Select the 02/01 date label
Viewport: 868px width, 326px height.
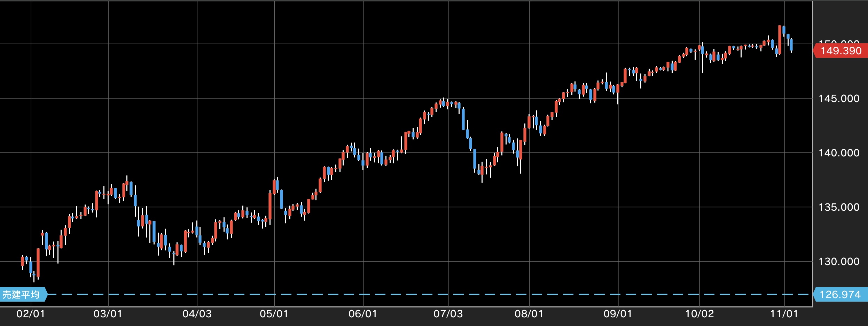(31, 314)
